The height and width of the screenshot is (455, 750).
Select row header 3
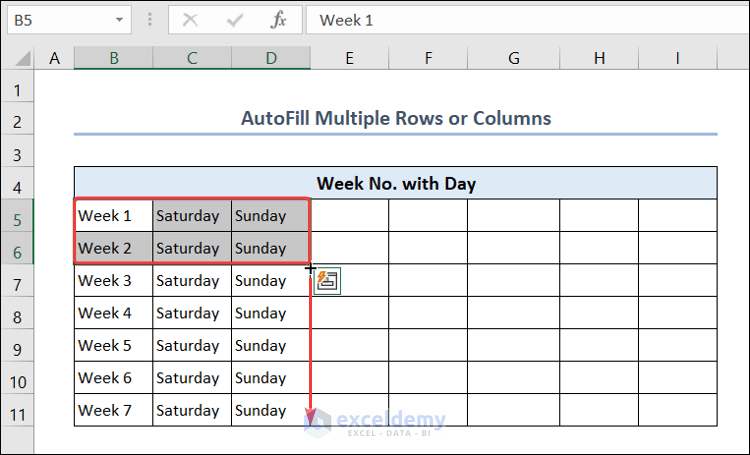[17, 154]
